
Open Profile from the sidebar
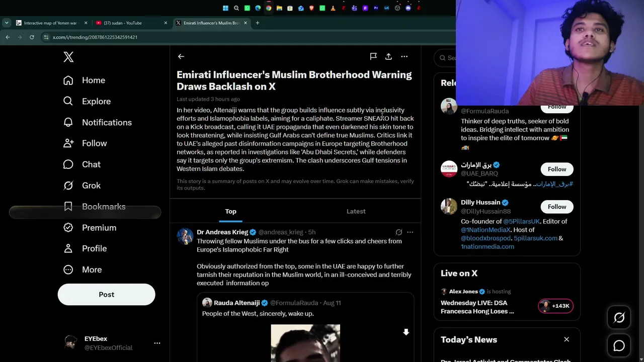point(85,248)
